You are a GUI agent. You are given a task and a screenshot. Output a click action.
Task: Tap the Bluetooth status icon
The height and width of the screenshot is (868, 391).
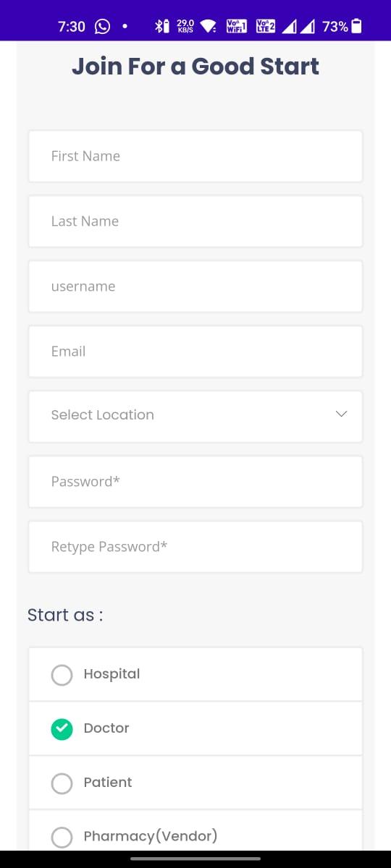(161, 27)
